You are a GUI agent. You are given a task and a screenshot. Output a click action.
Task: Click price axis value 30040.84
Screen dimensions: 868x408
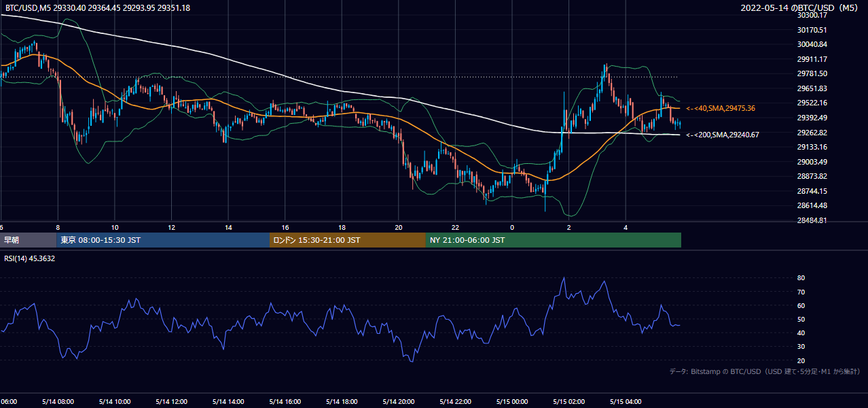[x=812, y=44]
